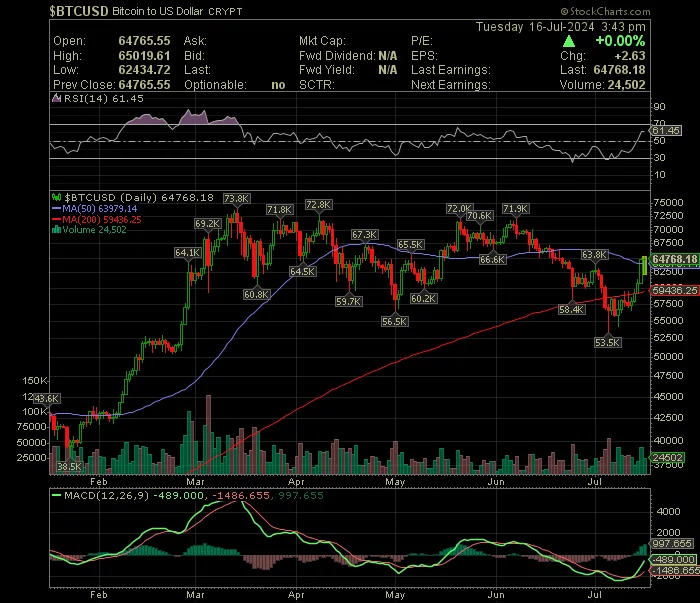700x603 pixels.
Task: Click the 43.6K price annotation
Action: (x=46, y=398)
